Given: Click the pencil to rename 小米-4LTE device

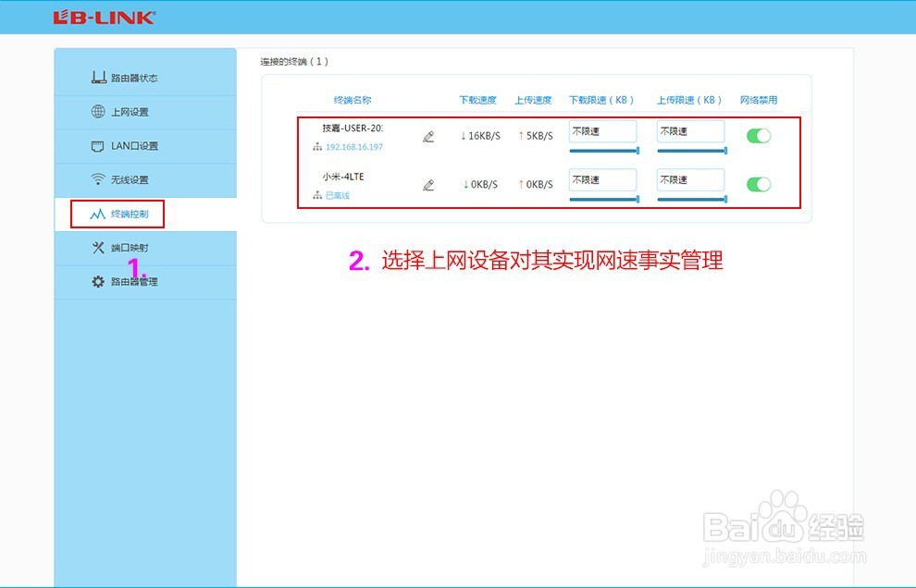Looking at the screenshot, I should point(427,184).
